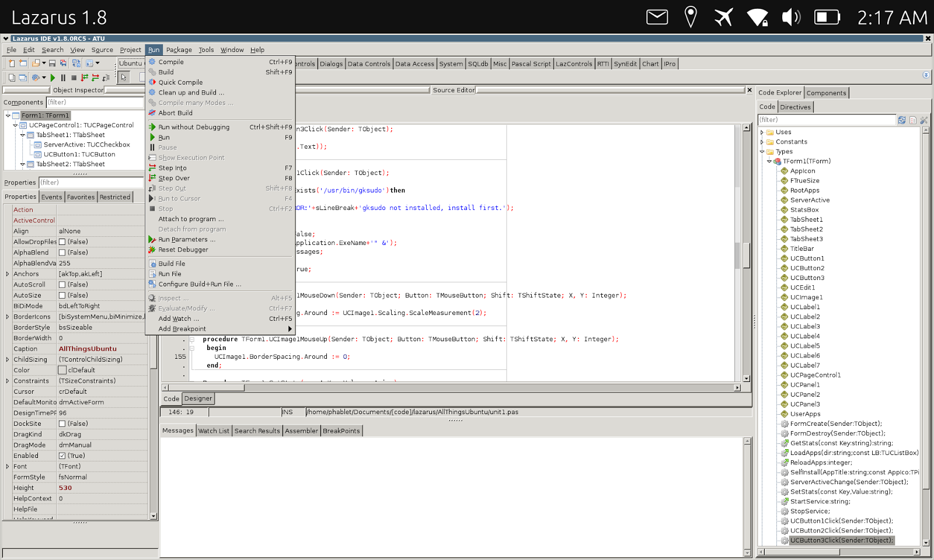This screenshot has width=934, height=560.
Task: Click the View Forms toolbar icon
Action: tap(23, 78)
